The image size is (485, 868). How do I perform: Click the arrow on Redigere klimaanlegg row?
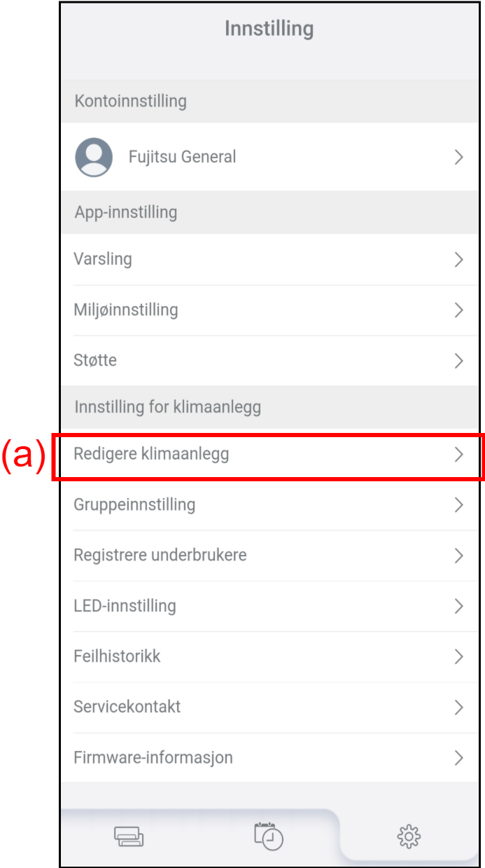[x=459, y=455]
